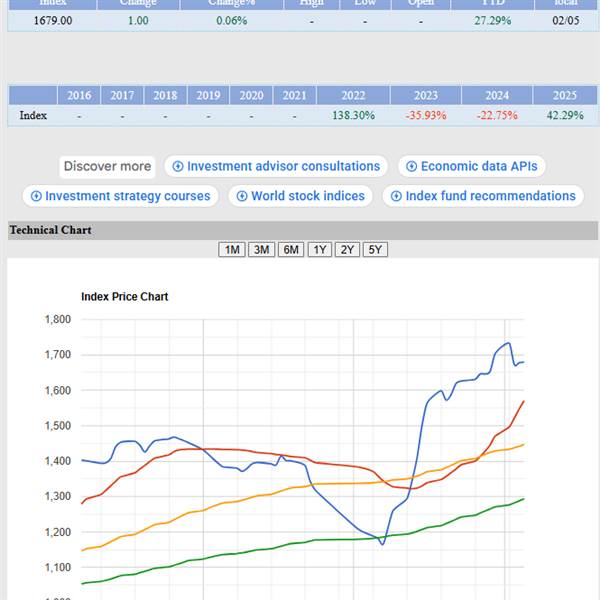Select the 3M chart range button
Viewport: 600px width, 600px height.
261,250
